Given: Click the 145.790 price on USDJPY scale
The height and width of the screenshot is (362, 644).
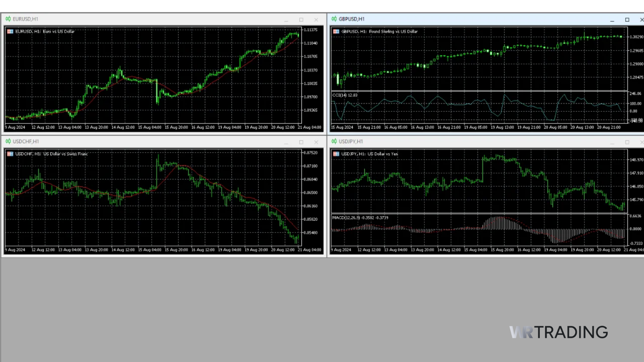Looking at the screenshot, I should (637, 200).
